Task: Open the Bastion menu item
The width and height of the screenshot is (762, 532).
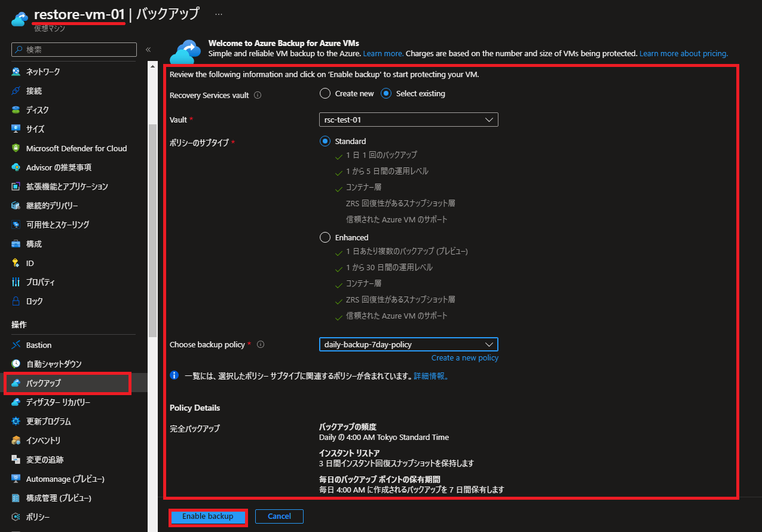Action: click(74, 345)
